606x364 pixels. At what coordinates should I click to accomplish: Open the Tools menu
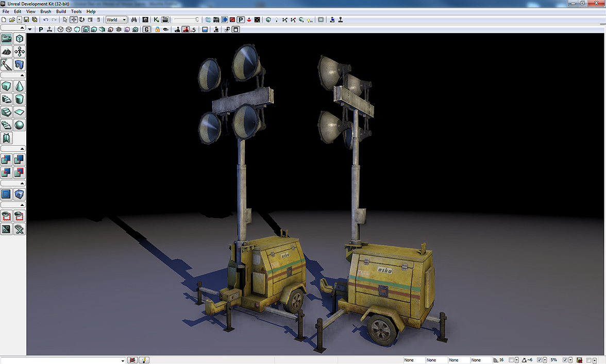tap(76, 11)
